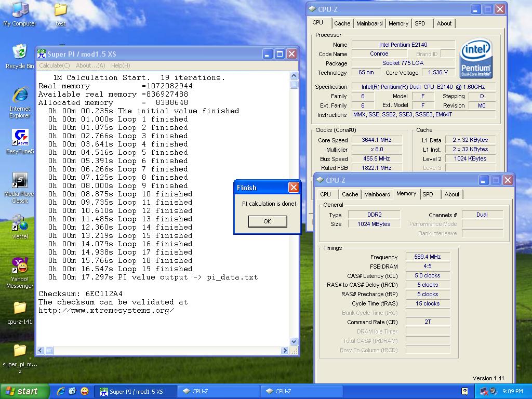The image size is (532, 399).
Task: Open About...(A) menu in Super PI
Action: point(90,65)
